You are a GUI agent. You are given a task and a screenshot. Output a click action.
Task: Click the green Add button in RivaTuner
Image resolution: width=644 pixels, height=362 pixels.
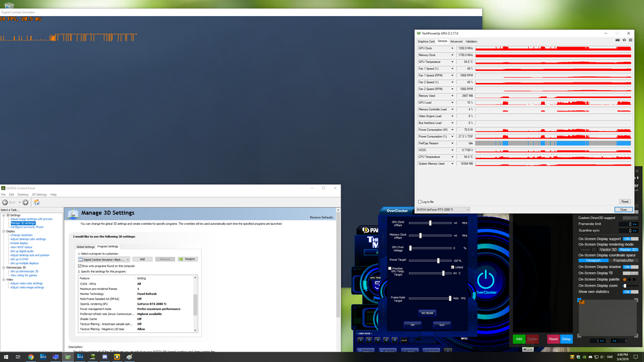(518, 339)
